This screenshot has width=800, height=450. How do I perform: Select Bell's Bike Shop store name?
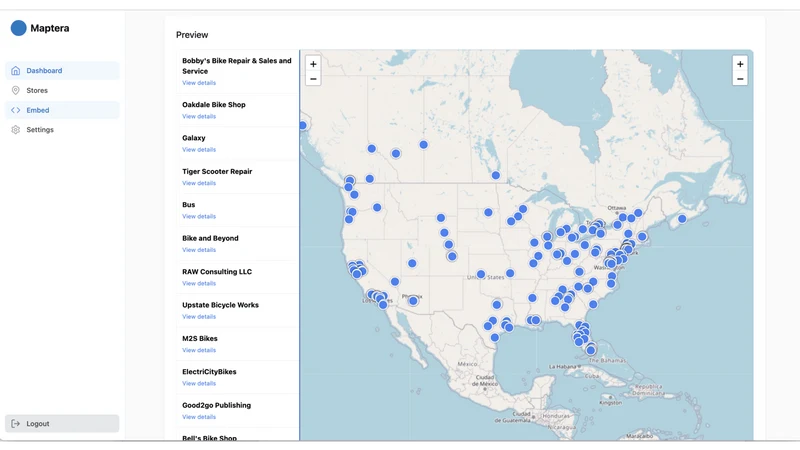coord(209,438)
